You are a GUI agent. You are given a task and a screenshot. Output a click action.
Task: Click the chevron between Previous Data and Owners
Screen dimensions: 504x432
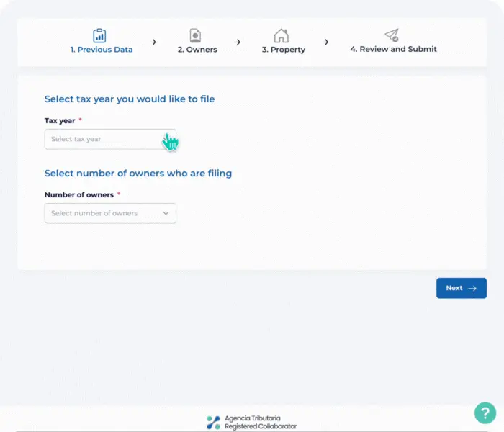click(154, 42)
